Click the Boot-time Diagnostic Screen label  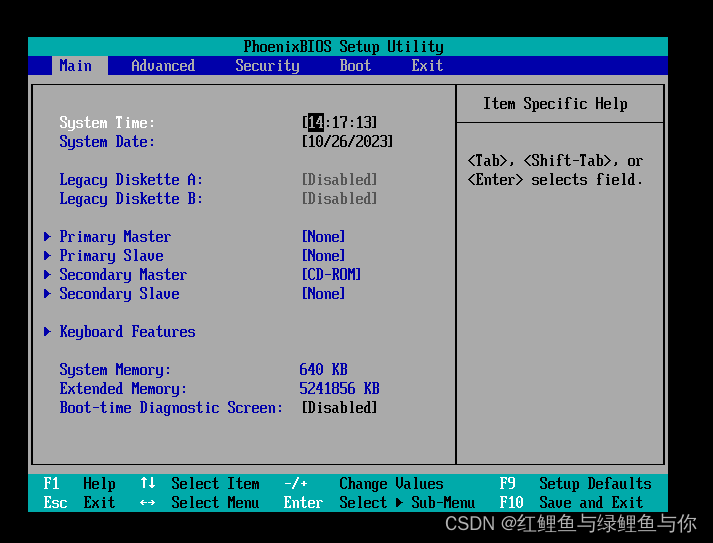(171, 408)
